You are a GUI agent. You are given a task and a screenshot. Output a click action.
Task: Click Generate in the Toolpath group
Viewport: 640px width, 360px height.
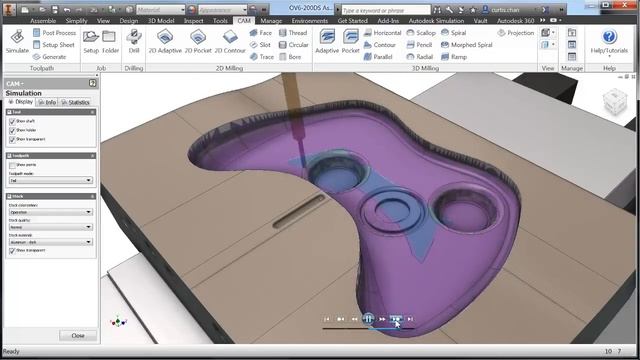coord(49,57)
